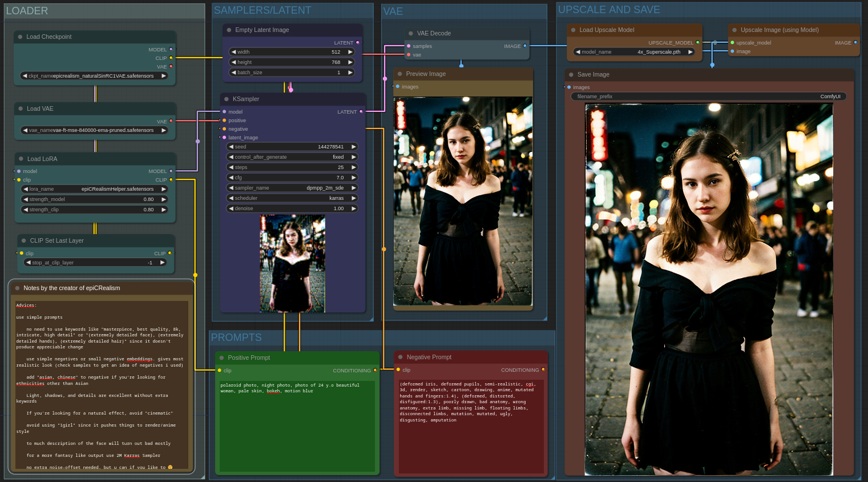
Task: Click the KSampler preview thumbnail
Action: click(x=292, y=263)
